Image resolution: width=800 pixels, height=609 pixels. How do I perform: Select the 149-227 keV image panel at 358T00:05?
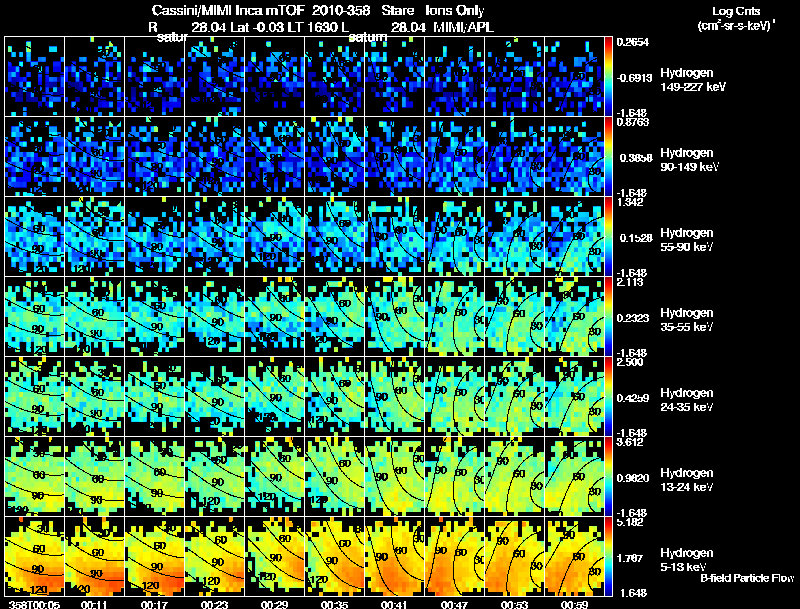pos(35,77)
